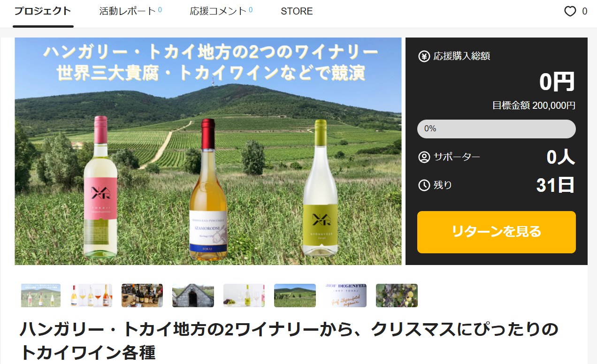Click the リターンを見る button
597x364 pixels.
[x=496, y=232]
